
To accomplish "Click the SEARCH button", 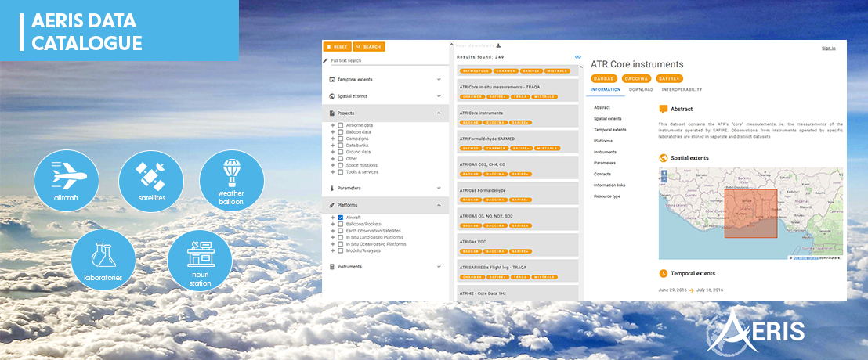I will pos(369,46).
